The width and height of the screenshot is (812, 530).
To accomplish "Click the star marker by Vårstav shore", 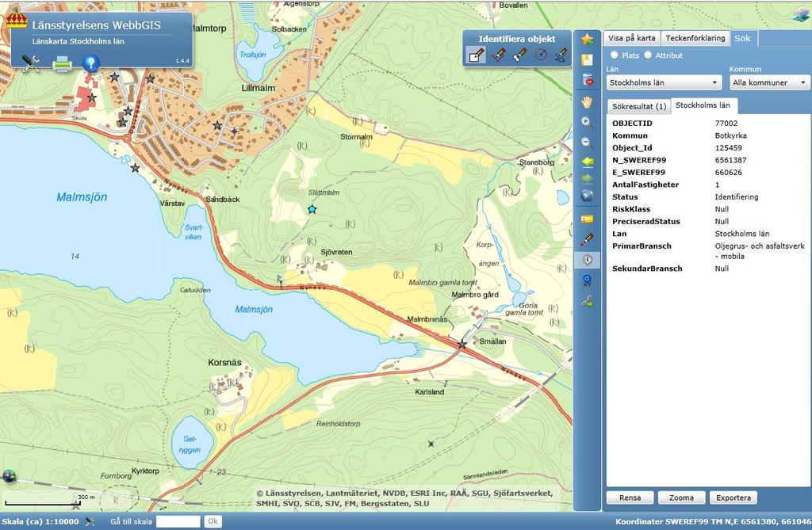I will pos(135,168).
